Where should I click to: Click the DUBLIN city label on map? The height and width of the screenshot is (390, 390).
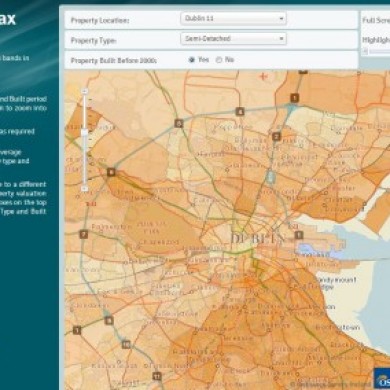(258, 239)
